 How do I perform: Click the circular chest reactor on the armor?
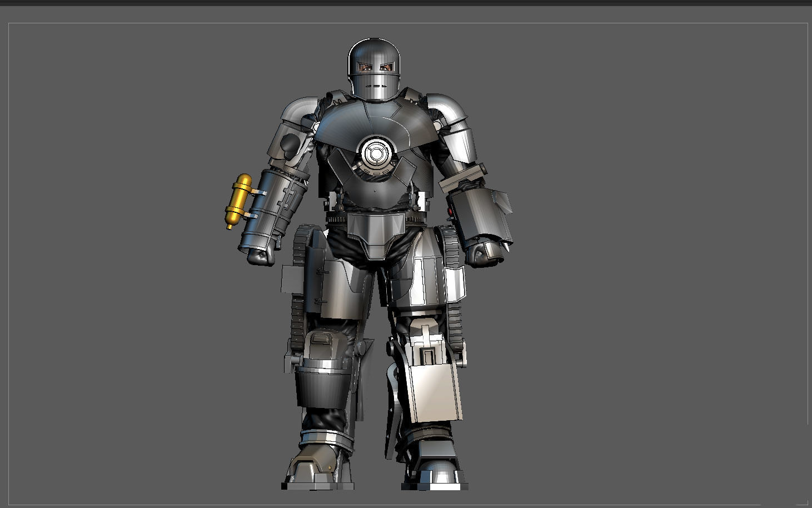376,154
